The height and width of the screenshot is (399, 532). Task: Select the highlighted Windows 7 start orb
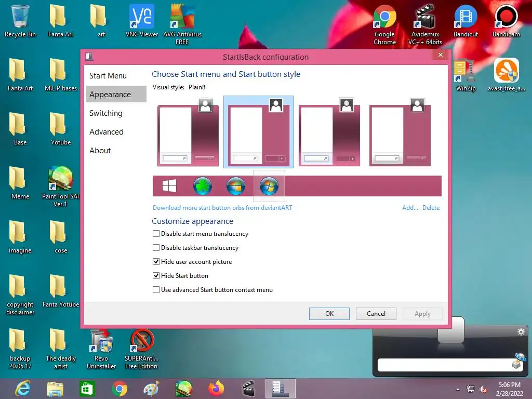pyautogui.click(x=269, y=186)
